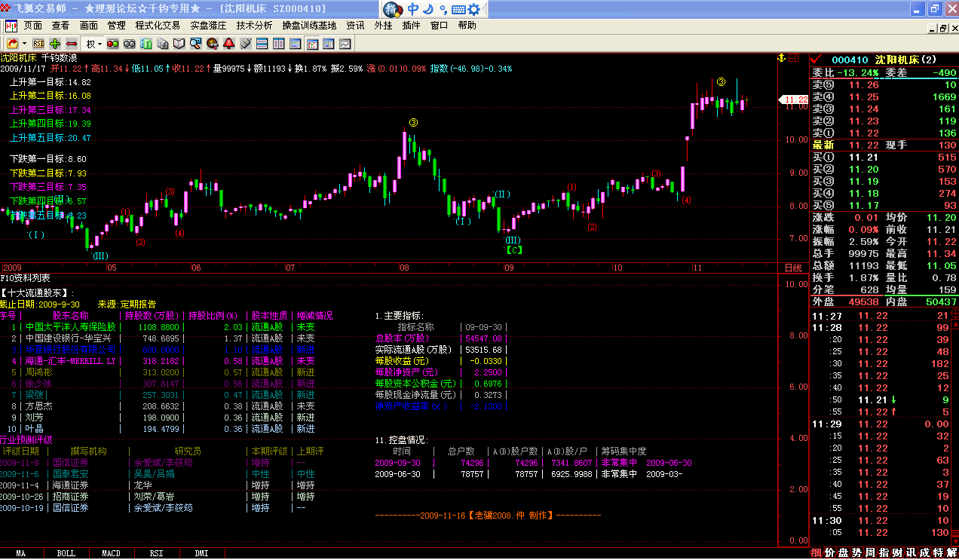Click the red horizontal double-arrow toolbar icon
This screenshot has height=560, width=959.
[72, 44]
